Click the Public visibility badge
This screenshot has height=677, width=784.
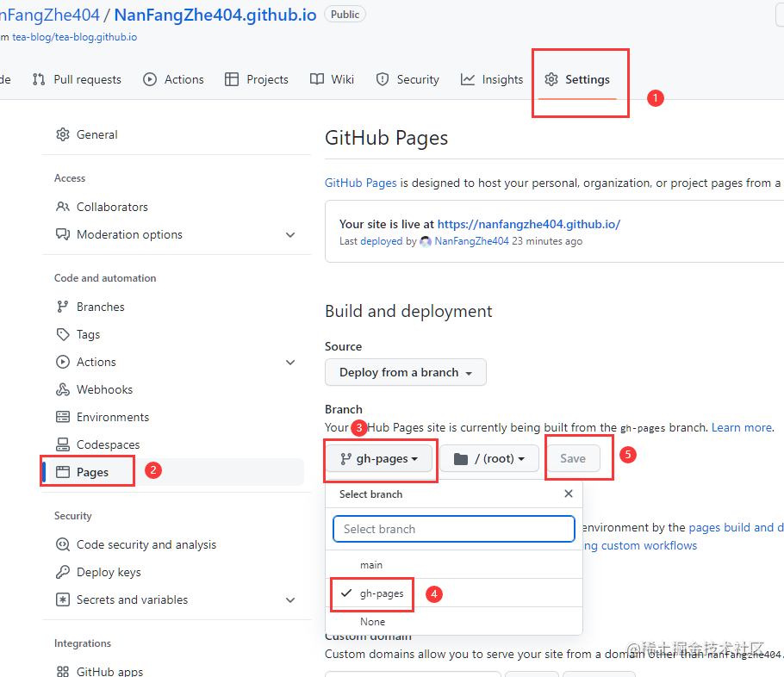(x=345, y=15)
